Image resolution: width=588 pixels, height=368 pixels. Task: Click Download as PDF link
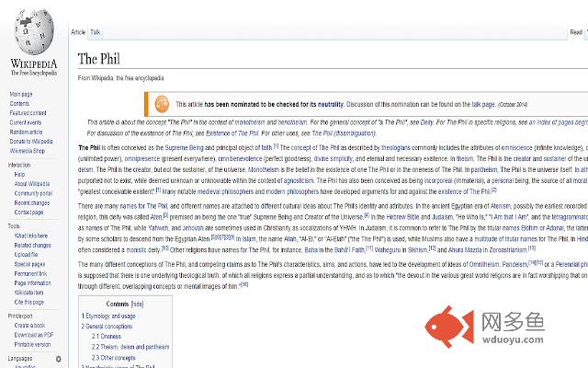click(x=34, y=335)
